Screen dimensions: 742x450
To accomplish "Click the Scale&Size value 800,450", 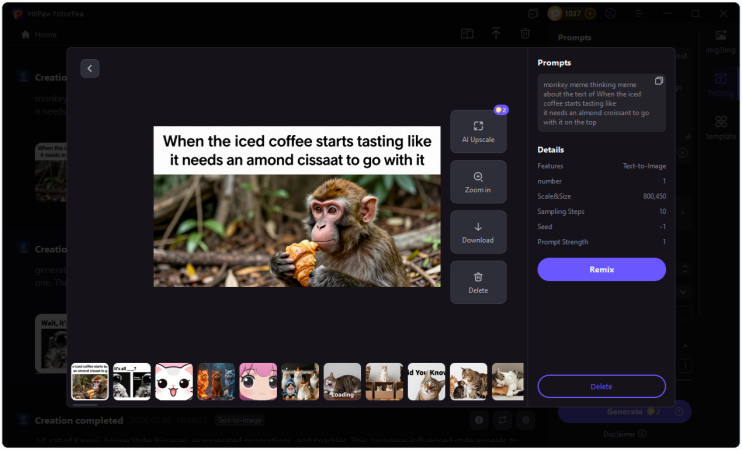I will point(654,196).
